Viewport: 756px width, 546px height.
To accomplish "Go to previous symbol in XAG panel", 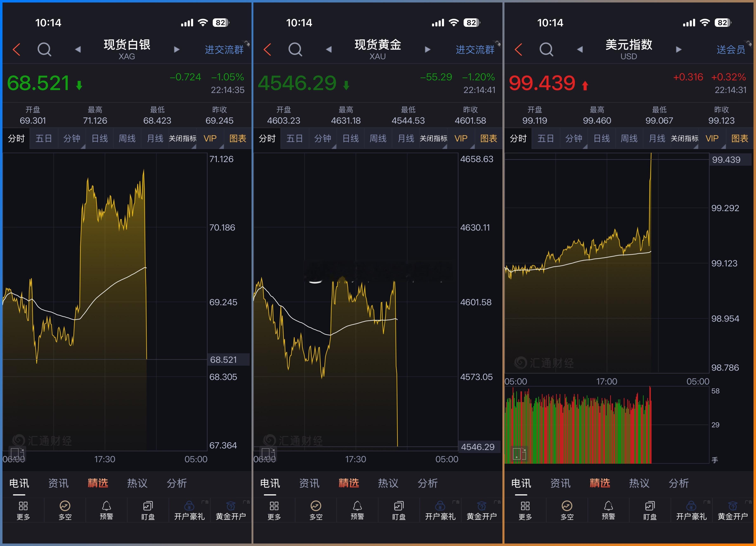I will (78, 49).
